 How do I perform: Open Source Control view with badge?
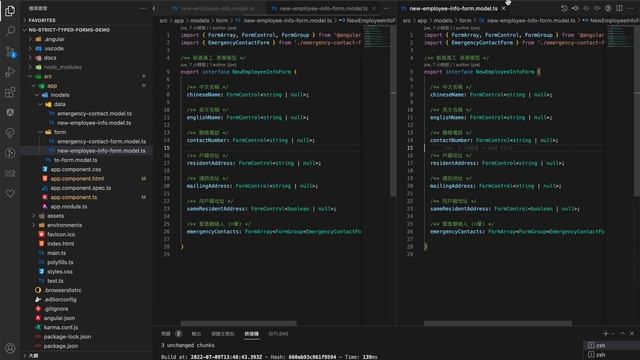pos(10,52)
